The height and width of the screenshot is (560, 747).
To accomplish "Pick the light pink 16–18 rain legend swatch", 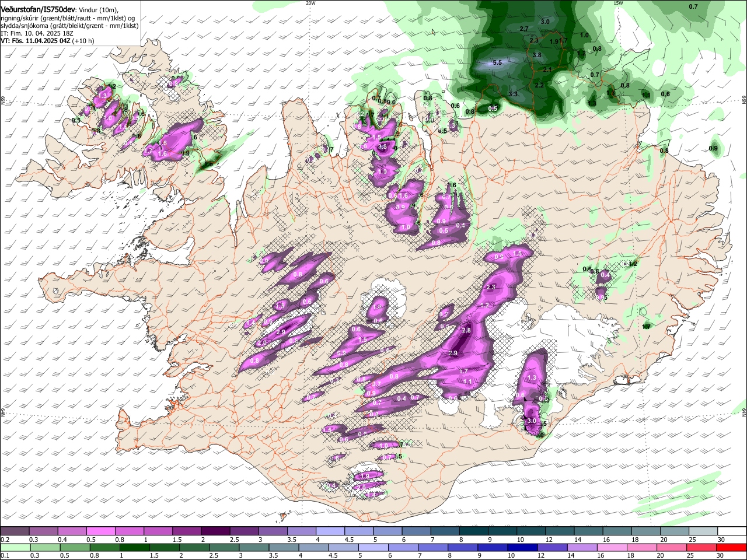I will [x=612, y=547].
